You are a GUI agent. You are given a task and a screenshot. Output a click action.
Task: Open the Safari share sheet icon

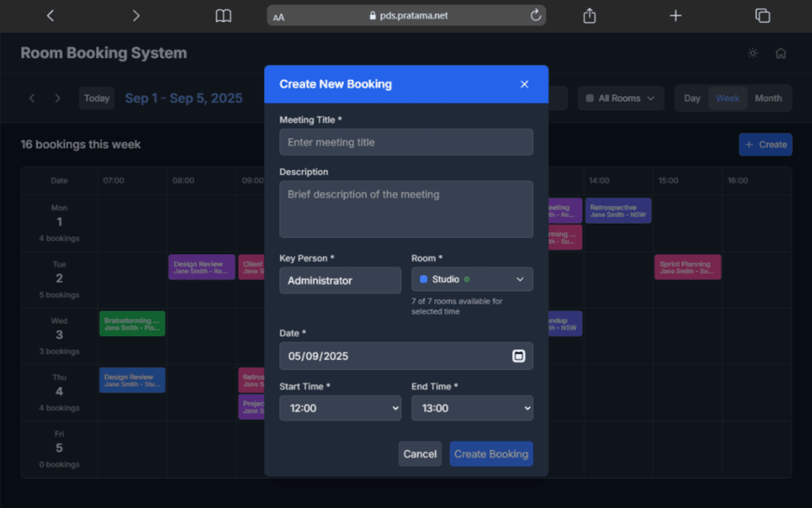coord(589,16)
